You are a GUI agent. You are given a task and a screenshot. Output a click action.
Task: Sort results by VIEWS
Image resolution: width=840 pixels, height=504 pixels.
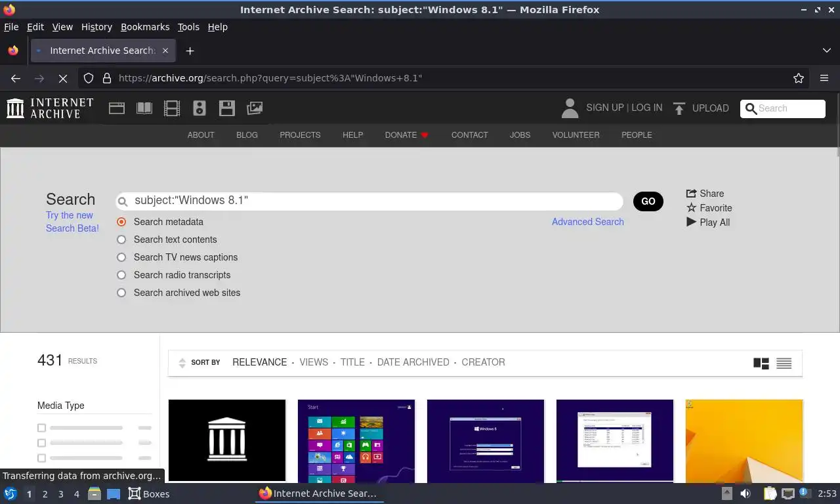click(x=314, y=362)
